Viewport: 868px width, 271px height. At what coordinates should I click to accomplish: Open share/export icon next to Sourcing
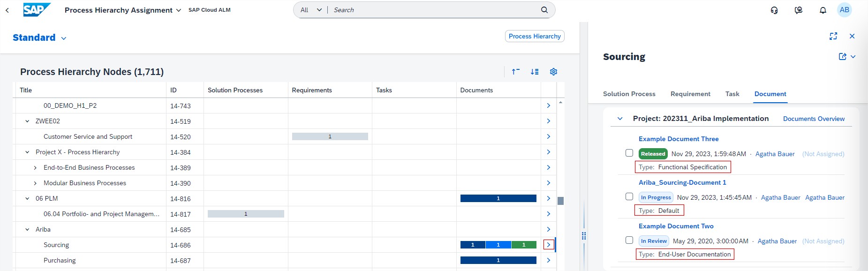click(843, 57)
